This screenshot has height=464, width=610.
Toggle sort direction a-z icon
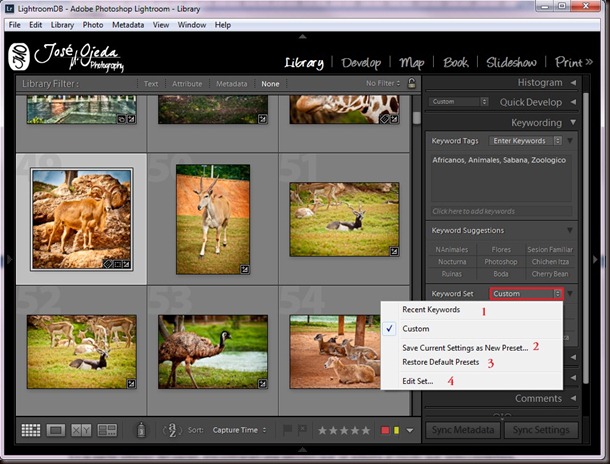coord(173,430)
